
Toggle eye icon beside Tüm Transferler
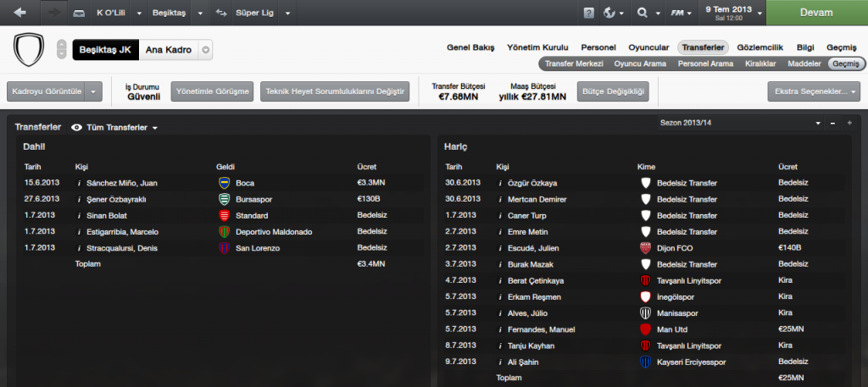point(77,128)
